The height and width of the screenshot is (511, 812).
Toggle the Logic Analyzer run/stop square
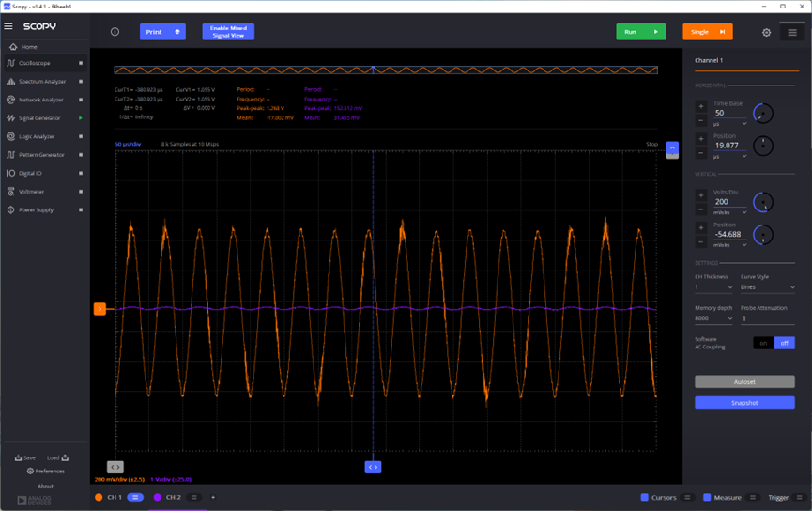(81, 136)
